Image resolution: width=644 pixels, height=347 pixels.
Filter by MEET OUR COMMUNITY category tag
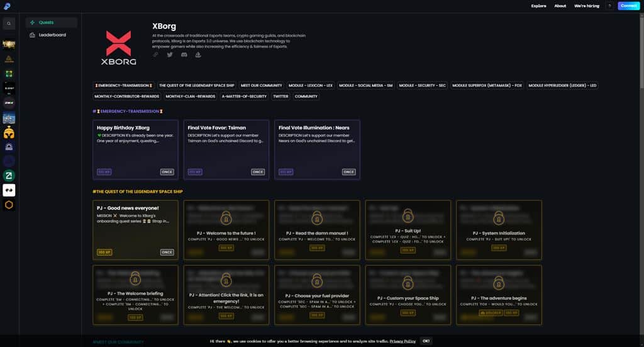tap(261, 86)
